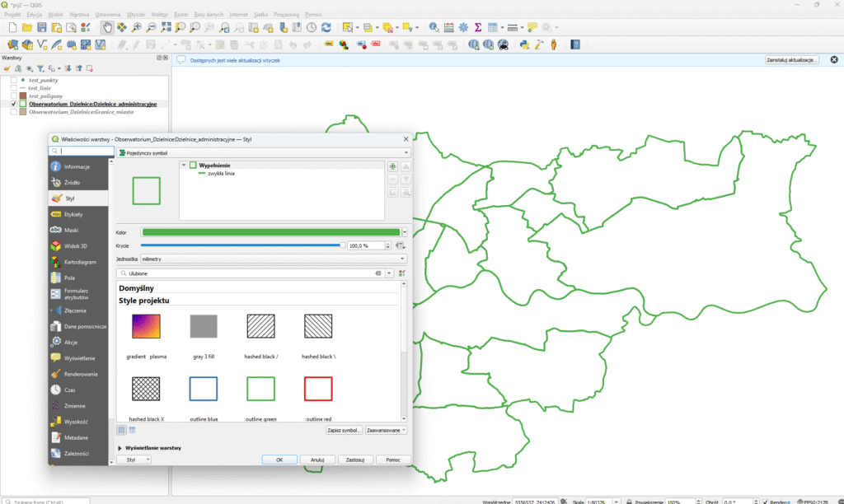Toggle visibility of test_poligony layer

point(13,96)
